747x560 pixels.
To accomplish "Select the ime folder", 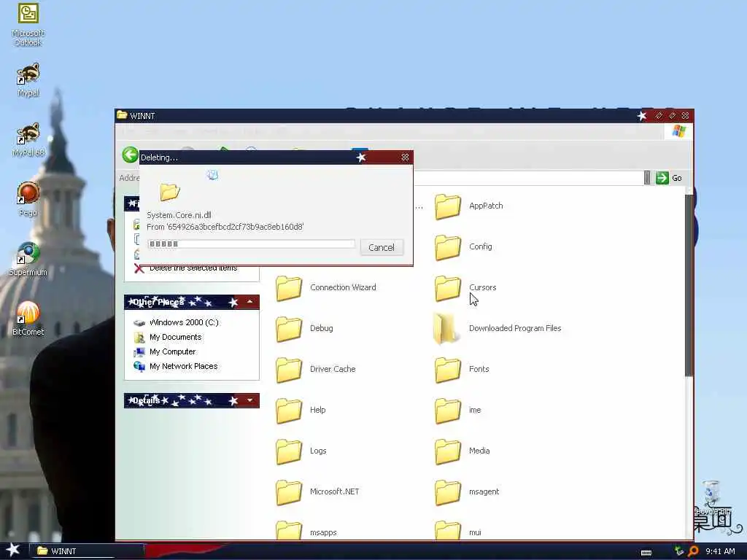I will coord(458,411).
